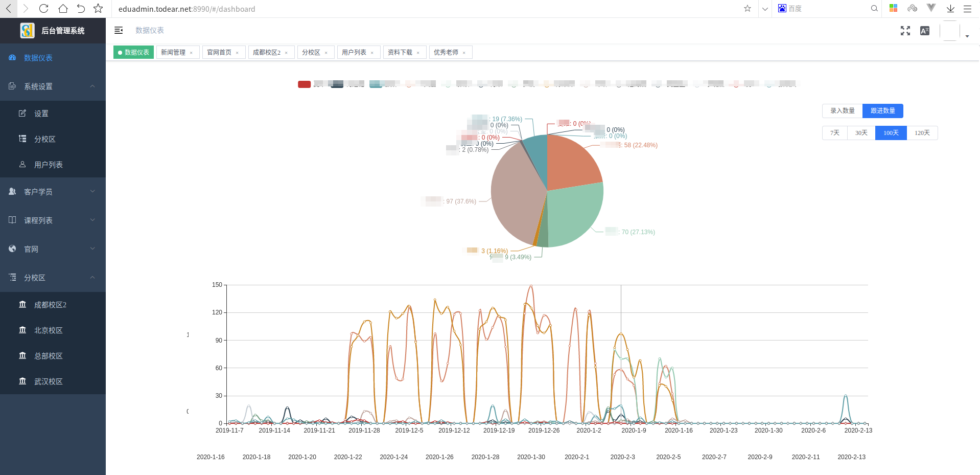Open 成都校区2 with the bank icon
Image resolution: width=980 pixels, height=475 pixels.
(x=53, y=305)
